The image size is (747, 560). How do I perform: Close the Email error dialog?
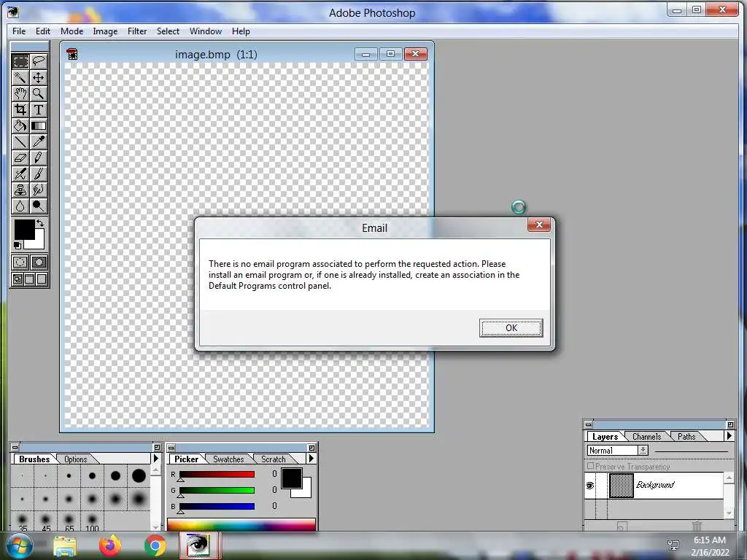click(539, 225)
